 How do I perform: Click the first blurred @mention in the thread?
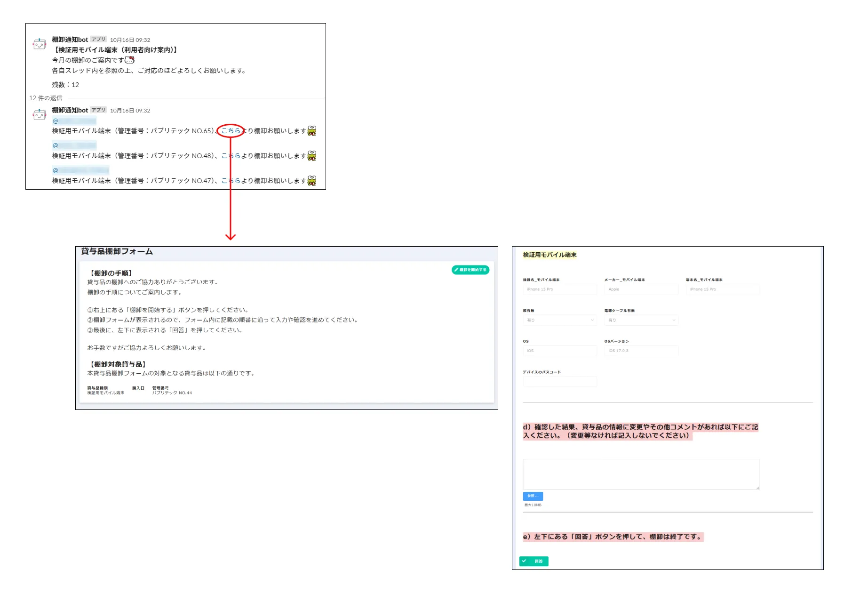pyautogui.click(x=74, y=121)
